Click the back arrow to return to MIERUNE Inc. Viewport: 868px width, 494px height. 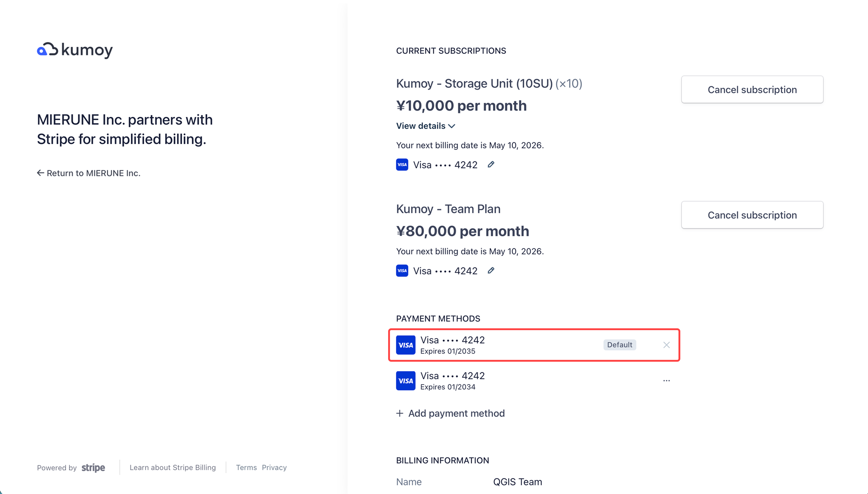(x=40, y=173)
